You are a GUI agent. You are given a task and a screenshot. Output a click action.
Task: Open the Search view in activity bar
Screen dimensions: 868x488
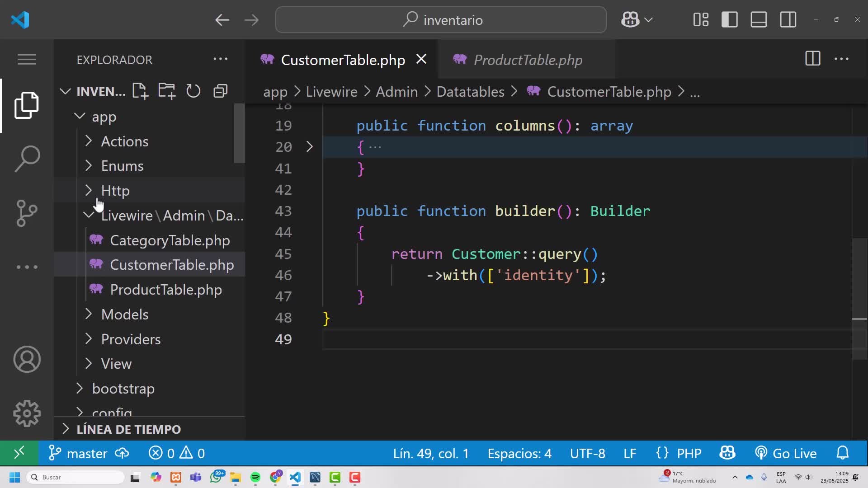click(x=27, y=159)
